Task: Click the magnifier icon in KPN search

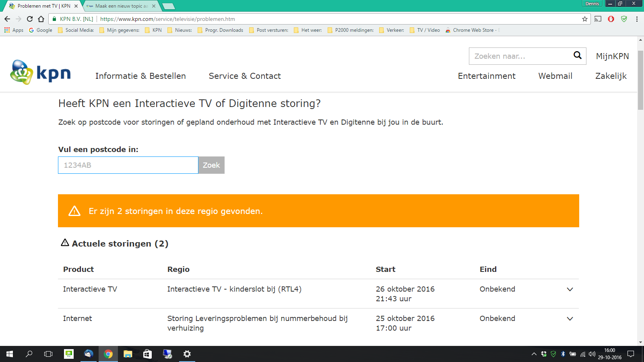Action: pos(578,56)
